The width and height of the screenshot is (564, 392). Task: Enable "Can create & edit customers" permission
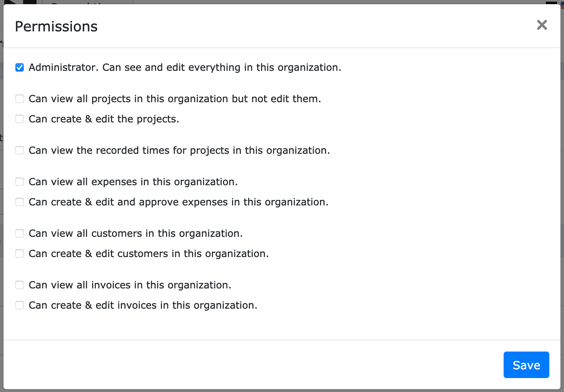(20, 254)
